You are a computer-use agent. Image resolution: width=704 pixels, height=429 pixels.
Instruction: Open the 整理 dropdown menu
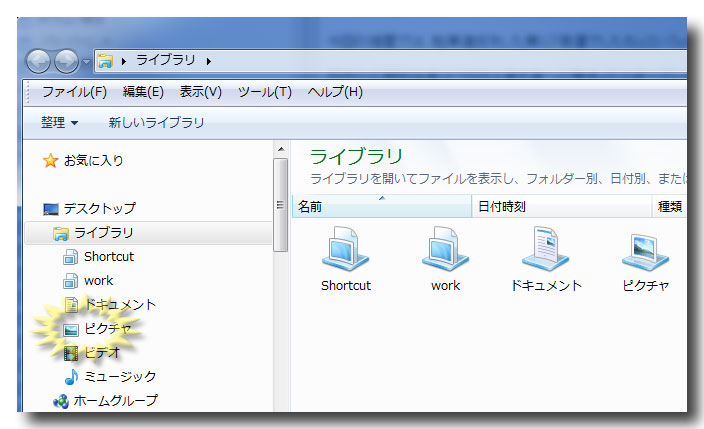pos(59,123)
